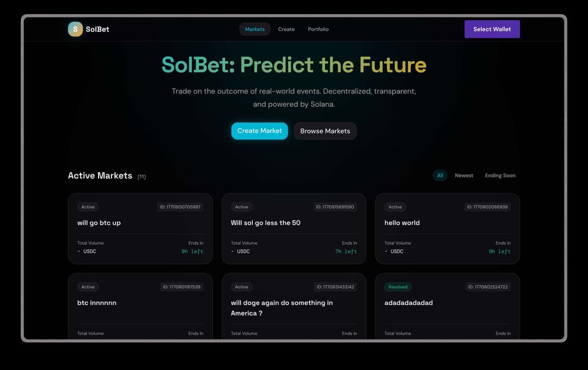Switch to the Portfolio section

point(318,29)
